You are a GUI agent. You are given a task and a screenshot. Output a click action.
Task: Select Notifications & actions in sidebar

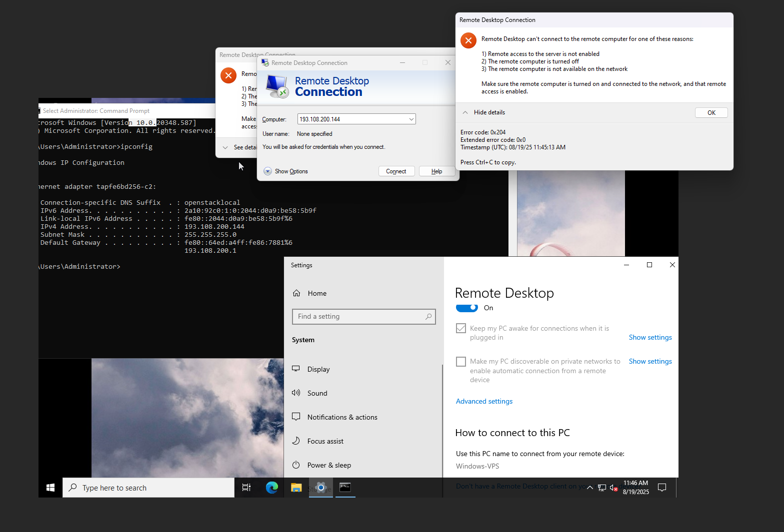pos(342,417)
